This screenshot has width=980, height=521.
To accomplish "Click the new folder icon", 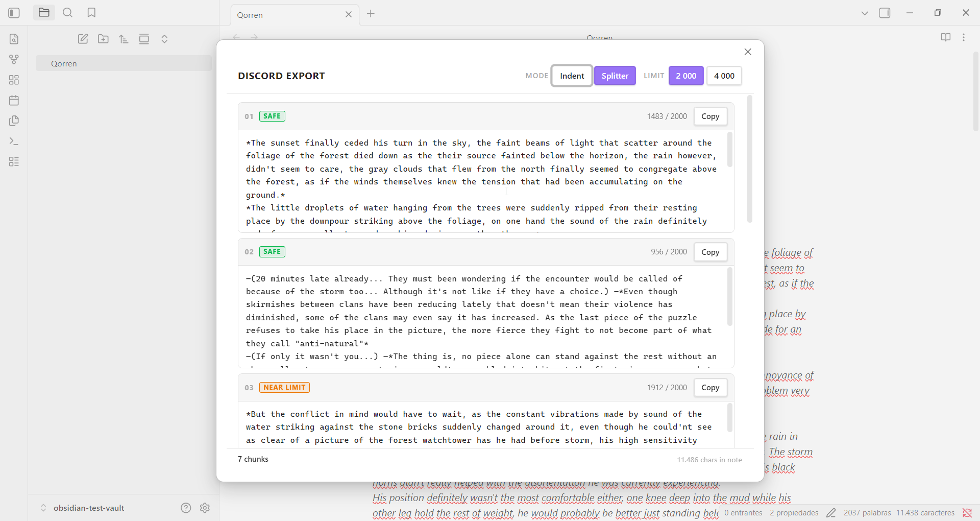I will click(103, 39).
